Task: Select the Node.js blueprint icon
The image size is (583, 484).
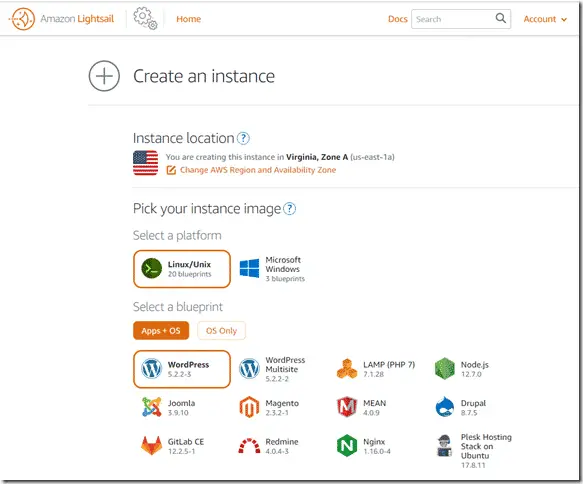Action: click(445, 369)
